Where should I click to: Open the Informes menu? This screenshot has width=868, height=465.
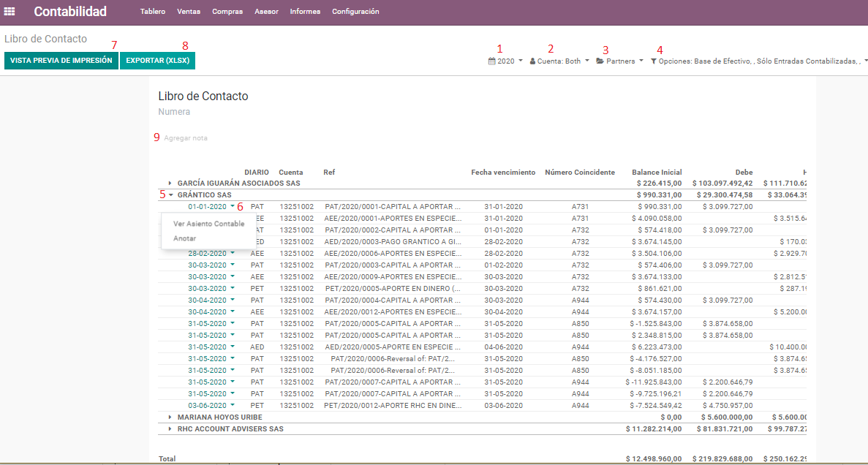pos(305,11)
